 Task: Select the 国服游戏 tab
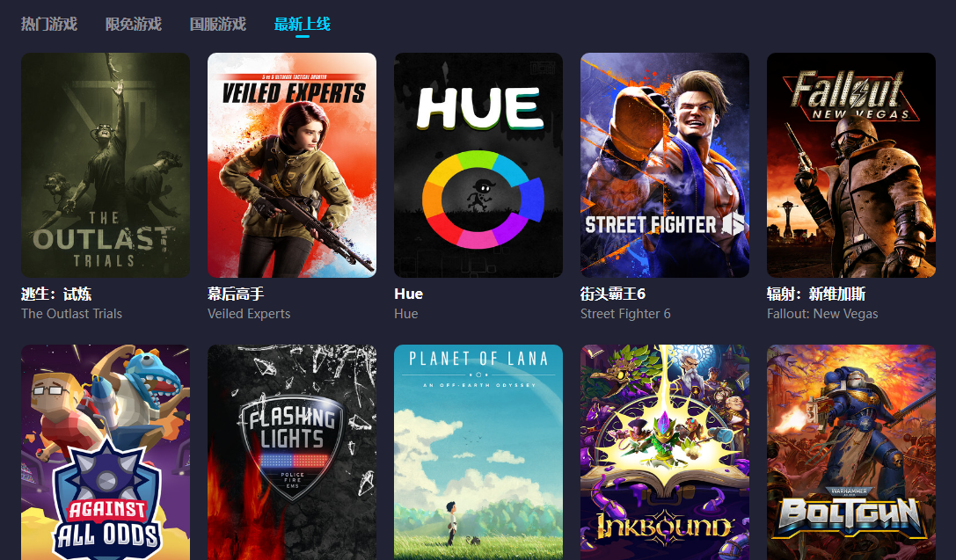click(x=217, y=25)
